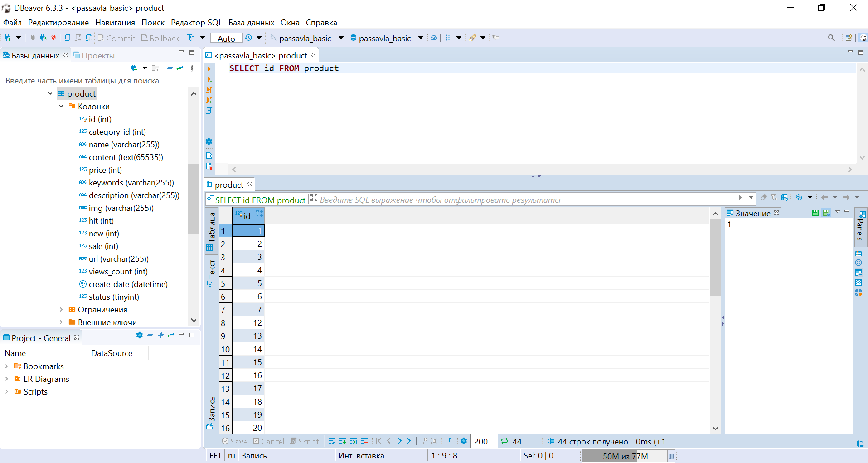Click the delete row icon in results toolbar
The height and width of the screenshot is (463, 868).
[364, 441]
